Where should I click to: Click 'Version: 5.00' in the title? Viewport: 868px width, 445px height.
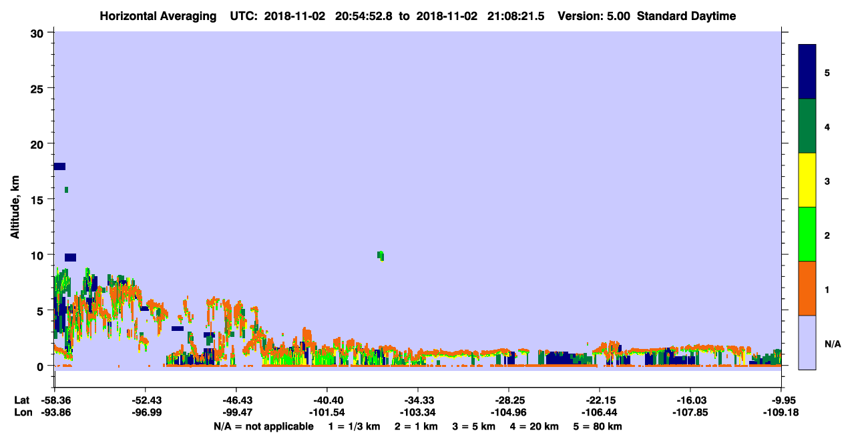[x=594, y=16]
